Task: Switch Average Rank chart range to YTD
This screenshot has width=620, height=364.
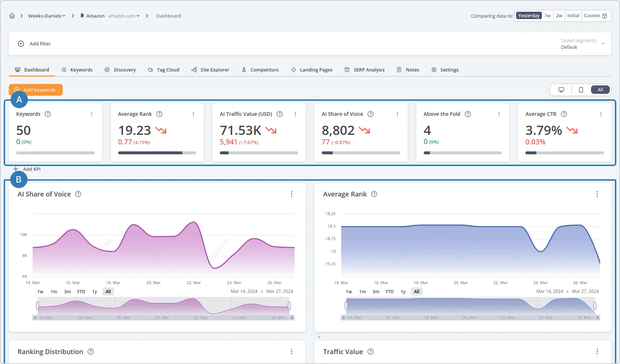Action: click(389, 291)
